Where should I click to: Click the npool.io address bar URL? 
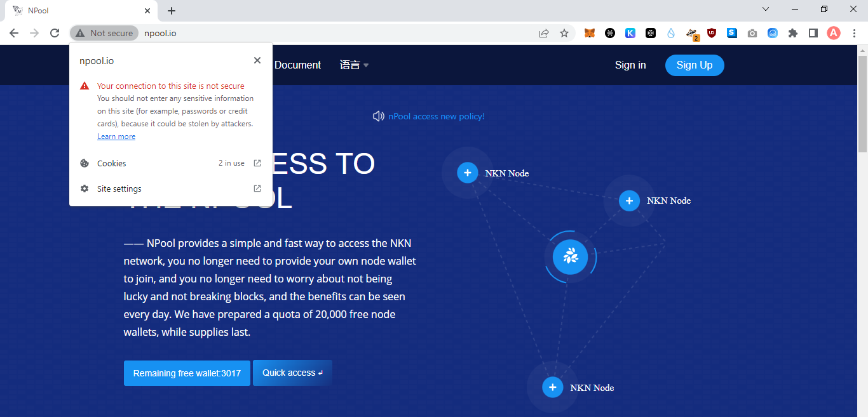160,33
